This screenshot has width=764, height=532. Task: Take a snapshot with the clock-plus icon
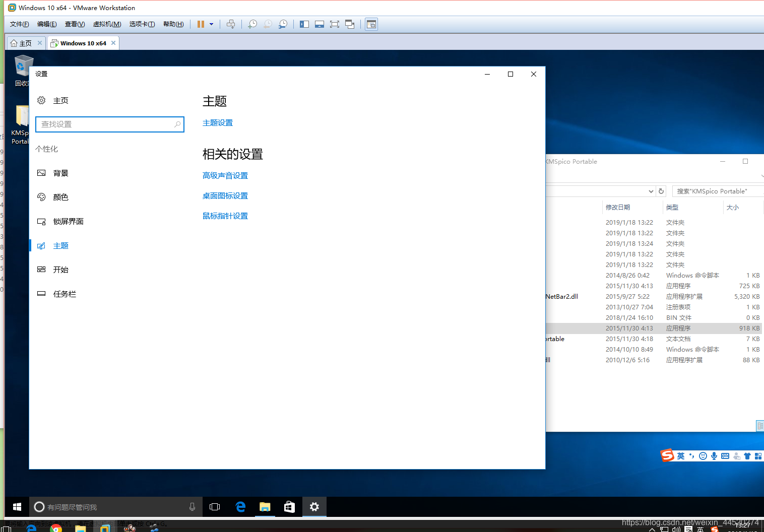pos(252,24)
